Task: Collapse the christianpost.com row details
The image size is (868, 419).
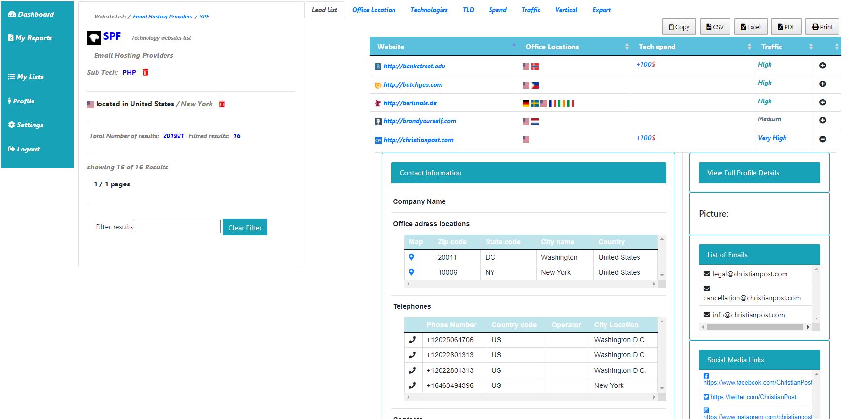Action: 822,139
